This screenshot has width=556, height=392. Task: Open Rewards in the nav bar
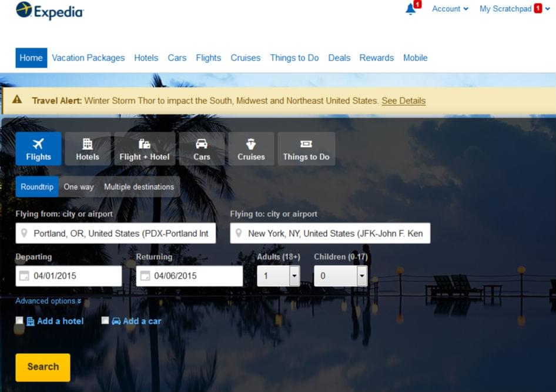click(x=377, y=58)
